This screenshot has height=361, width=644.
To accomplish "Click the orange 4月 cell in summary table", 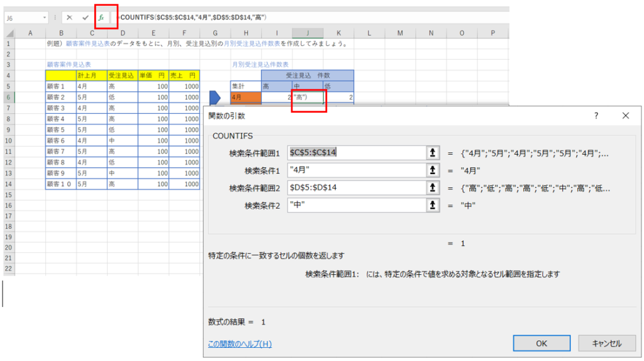I will coord(246,97).
